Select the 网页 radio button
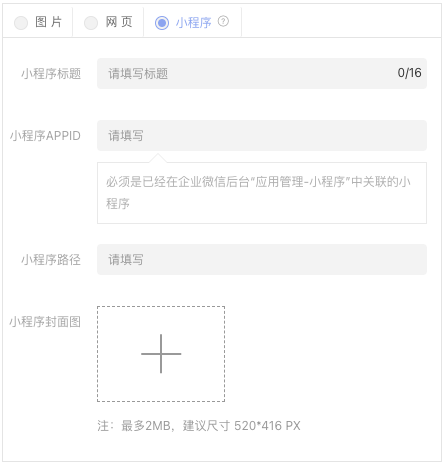Screen dimensions: 445x465 point(91,23)
